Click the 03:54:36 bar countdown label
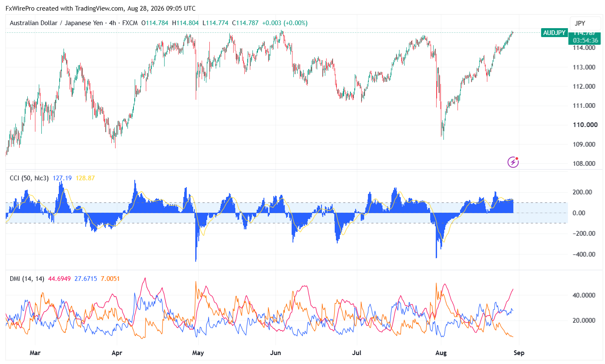The image size is (605, 364). (x=585, y=40)
